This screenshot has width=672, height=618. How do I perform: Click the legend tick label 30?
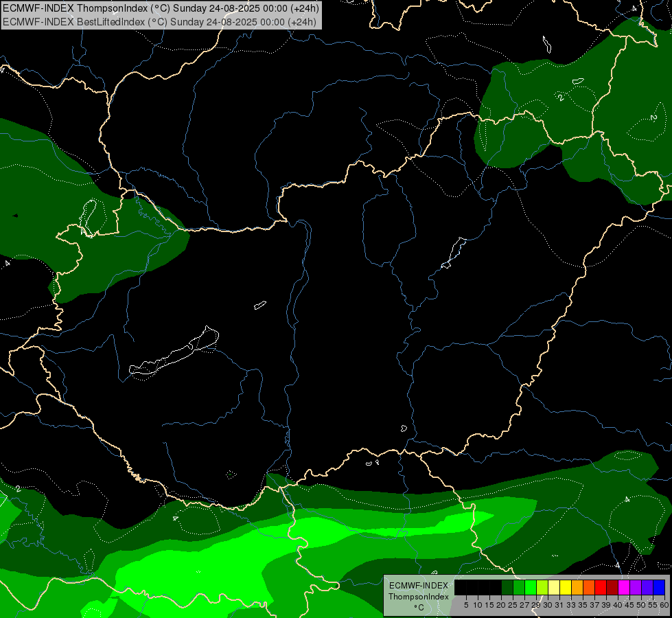click(x=548, y=605)
